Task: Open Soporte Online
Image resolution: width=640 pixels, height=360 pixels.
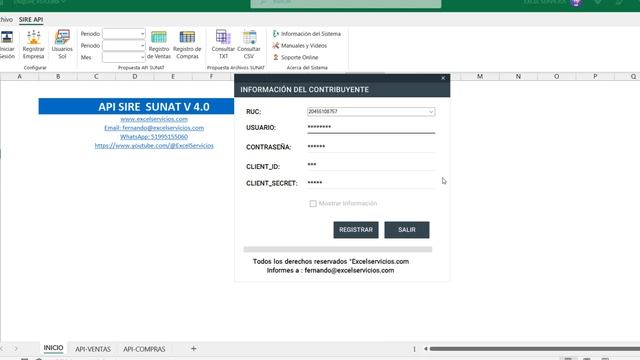Action: click(x=296, y=58)
